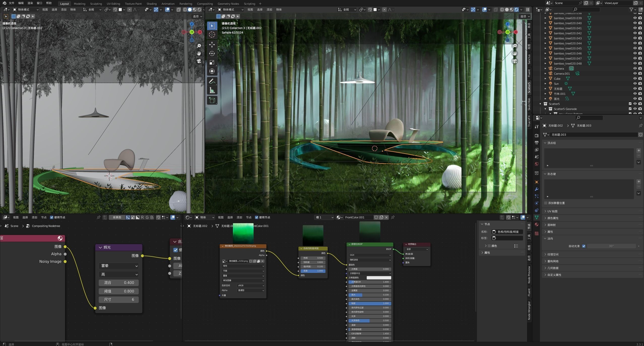Toggle Use Nodes in shader editor header
This screenshot has height=346, width=644.
point(257,217)
